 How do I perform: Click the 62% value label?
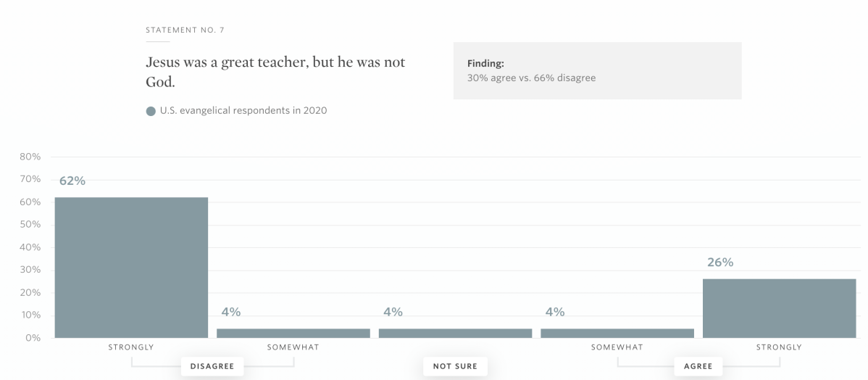pos(72,181)
